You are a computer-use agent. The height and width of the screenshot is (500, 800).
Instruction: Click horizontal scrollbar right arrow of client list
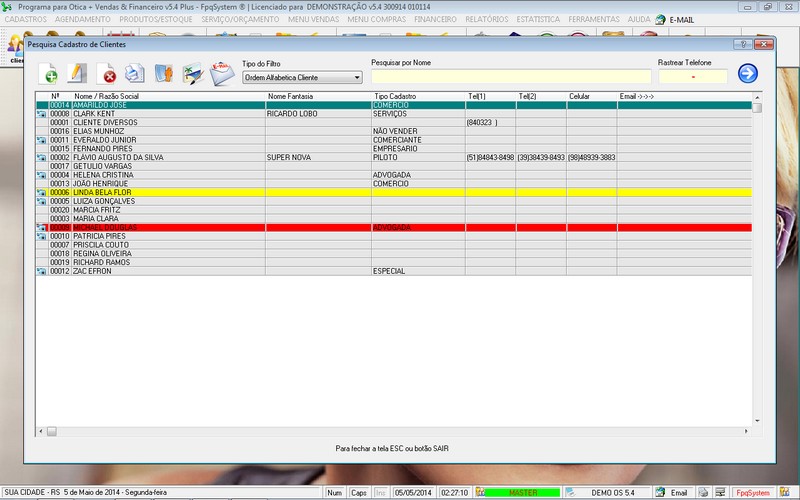pyautogui.click(x=746, y=432)
